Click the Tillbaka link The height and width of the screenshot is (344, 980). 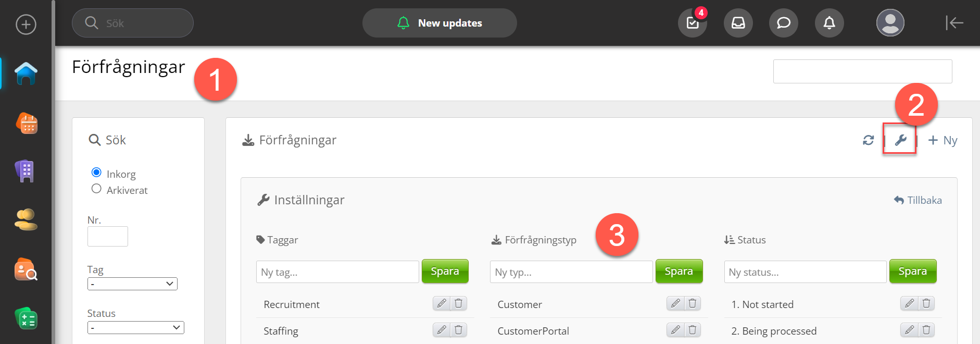point(918,200)
